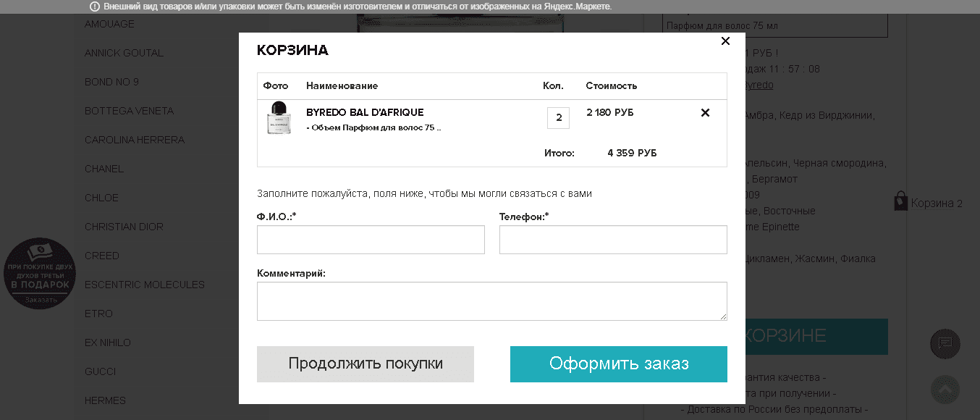The height and width of the screenshot is (420, 980).
Task: Select CREED in the brand sidebar
Action: click(x=102, y=256)
